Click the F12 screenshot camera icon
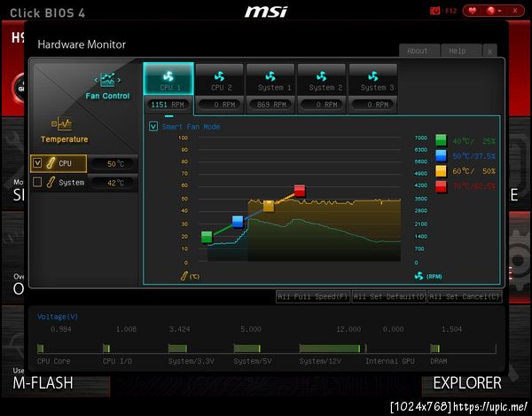 click(435, 11)
